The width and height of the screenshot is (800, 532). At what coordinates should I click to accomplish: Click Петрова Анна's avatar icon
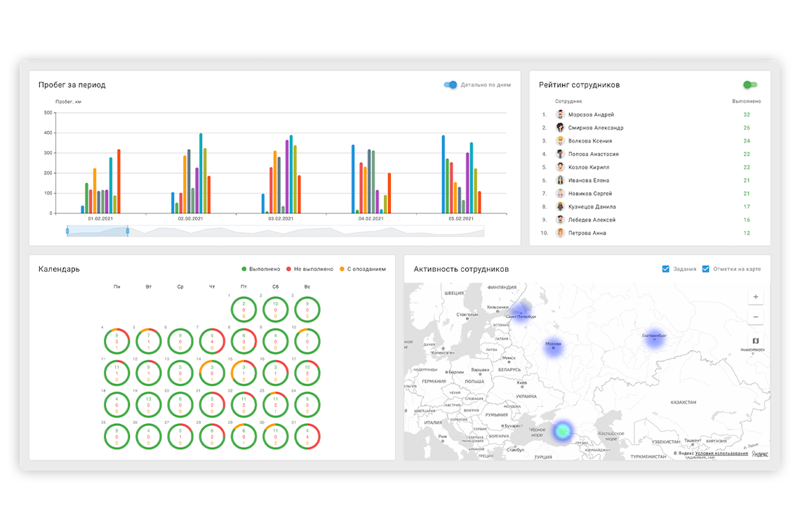point(560,232)
